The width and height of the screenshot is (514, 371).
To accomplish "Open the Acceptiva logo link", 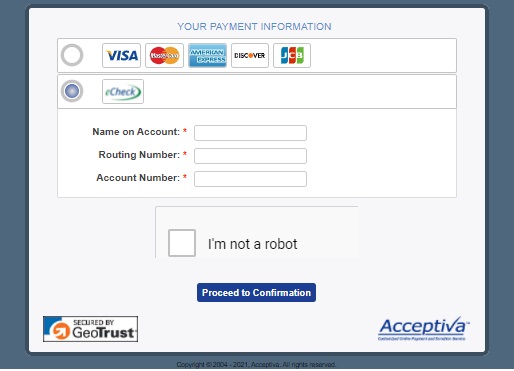I will (x=424, y=329).
